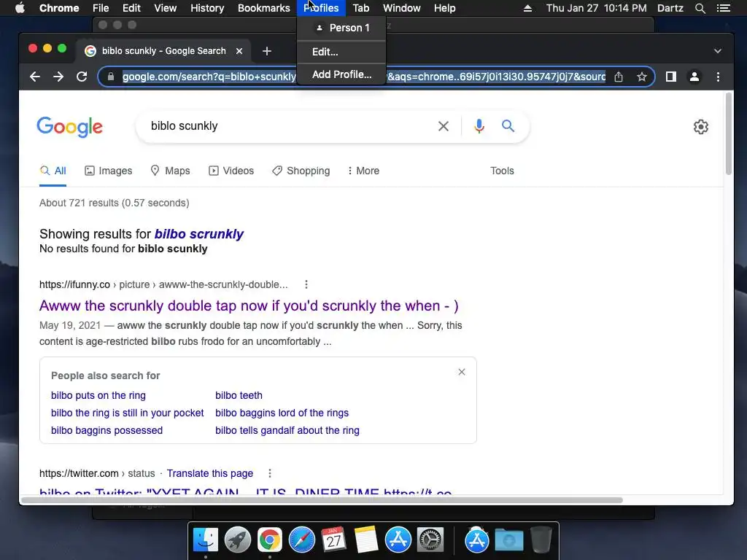Search for bilbo baggins possessed
Screen dimensions: 747x560
pyautogui.click(x=107, y=430)
